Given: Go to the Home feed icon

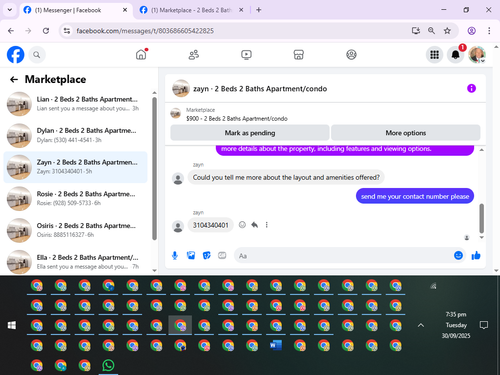Looking at the screenshot, I should 141,54.
